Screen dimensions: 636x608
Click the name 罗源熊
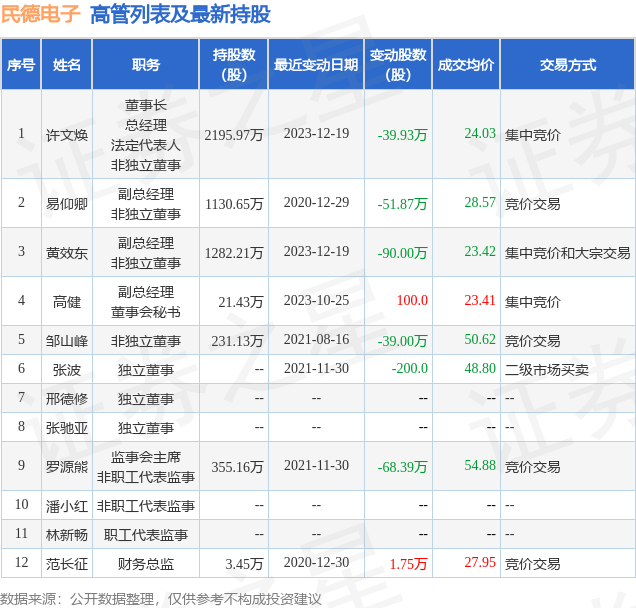[x=67, y=466]
